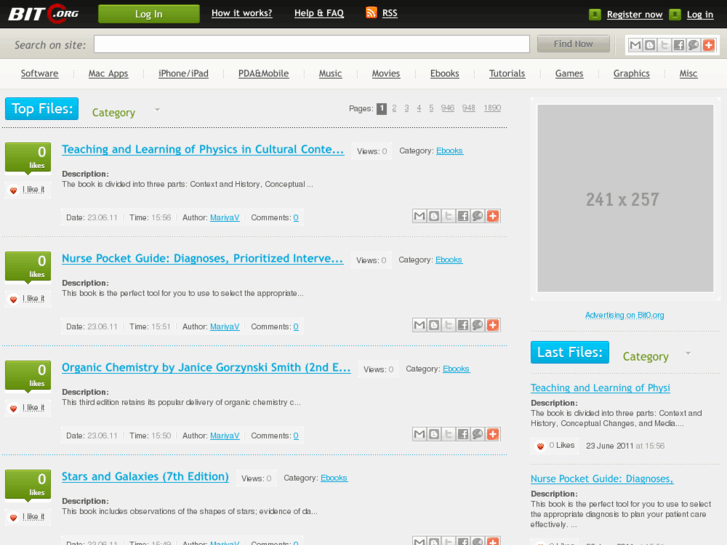
Task: Share Teaching and Learning of Physics on Facebook
Action: 463,216
